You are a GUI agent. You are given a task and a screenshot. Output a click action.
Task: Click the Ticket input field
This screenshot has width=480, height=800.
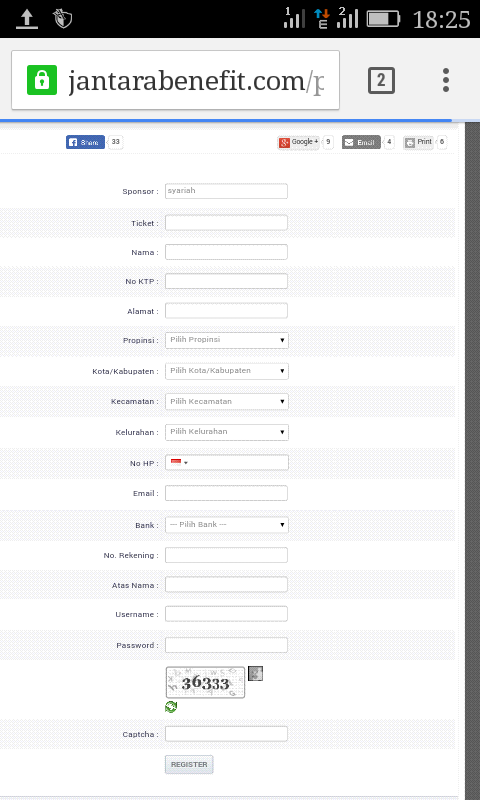point(226,223)
